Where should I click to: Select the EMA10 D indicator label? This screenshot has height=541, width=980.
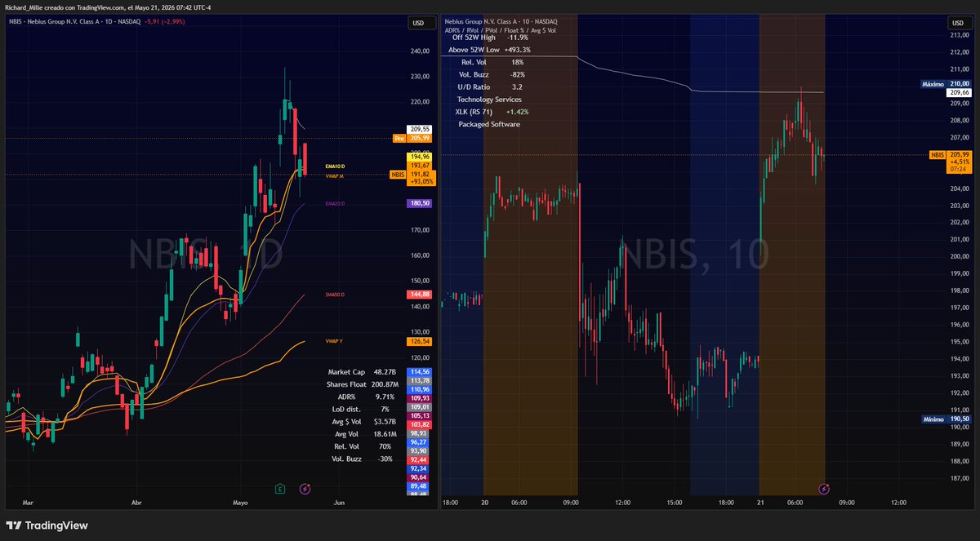click(x=334, y=166)
